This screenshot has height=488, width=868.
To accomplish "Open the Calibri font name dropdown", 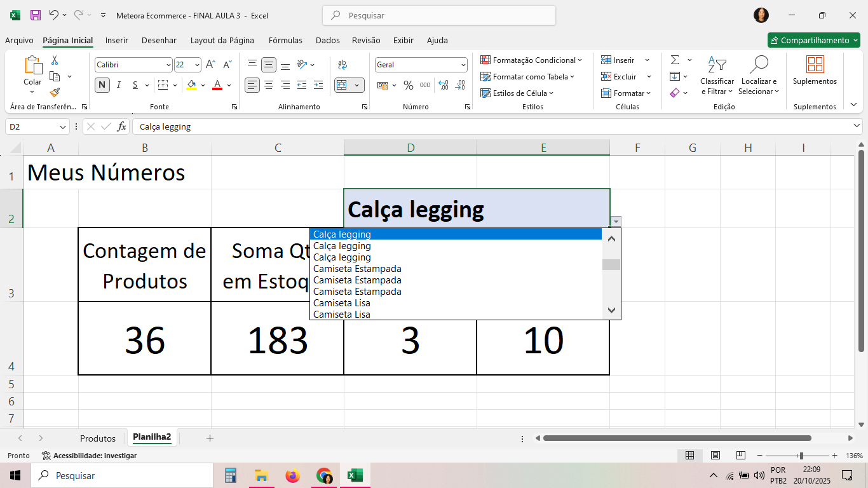I will point(168,65).
